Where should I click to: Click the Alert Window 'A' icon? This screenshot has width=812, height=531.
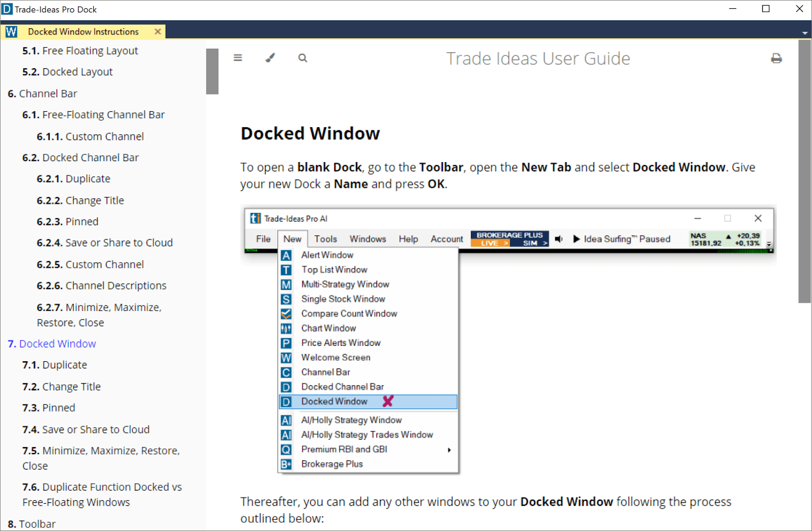[x=286, y=255]
